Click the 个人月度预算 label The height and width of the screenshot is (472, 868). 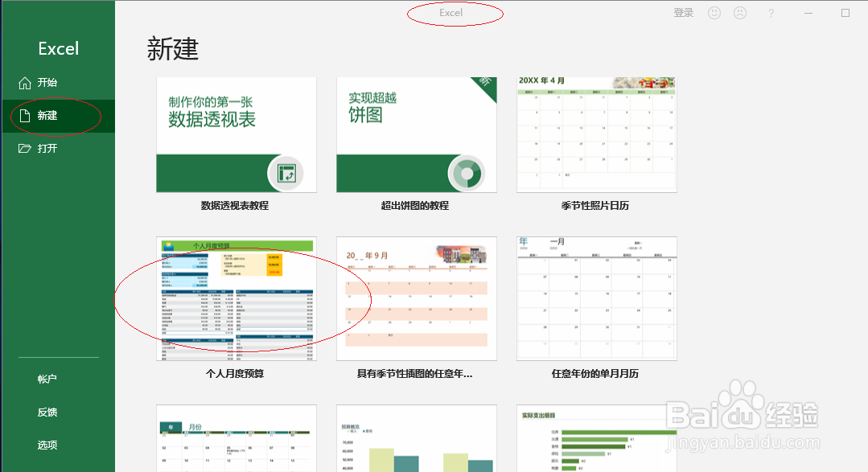[235, 374]
